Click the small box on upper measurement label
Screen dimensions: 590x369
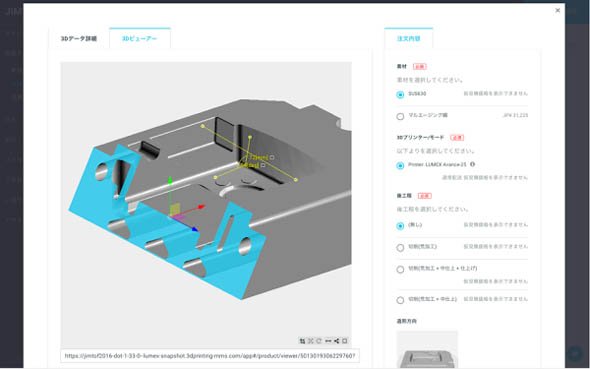(272, 157)
